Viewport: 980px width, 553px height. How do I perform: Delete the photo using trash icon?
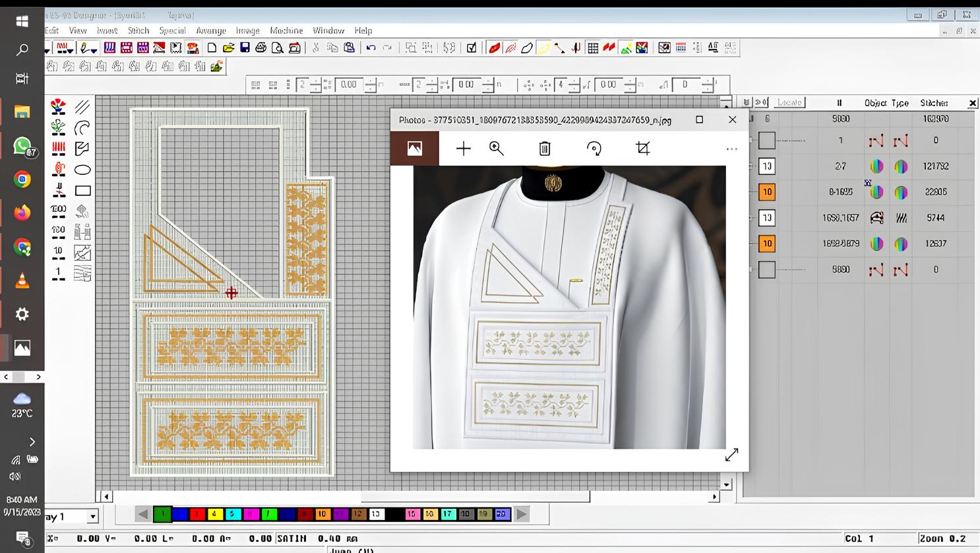click(545, 148)
